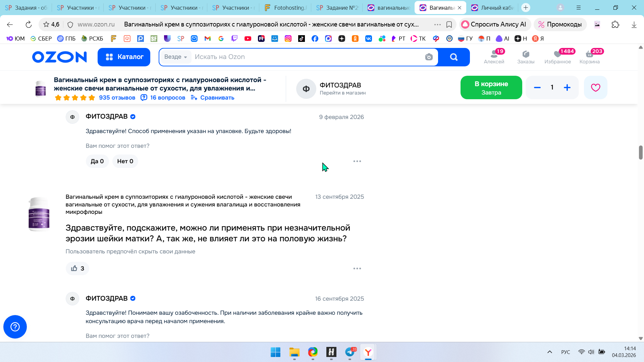
Task: Click the camera image search icon
Action: pyautogui.click(x=429, y=57)
